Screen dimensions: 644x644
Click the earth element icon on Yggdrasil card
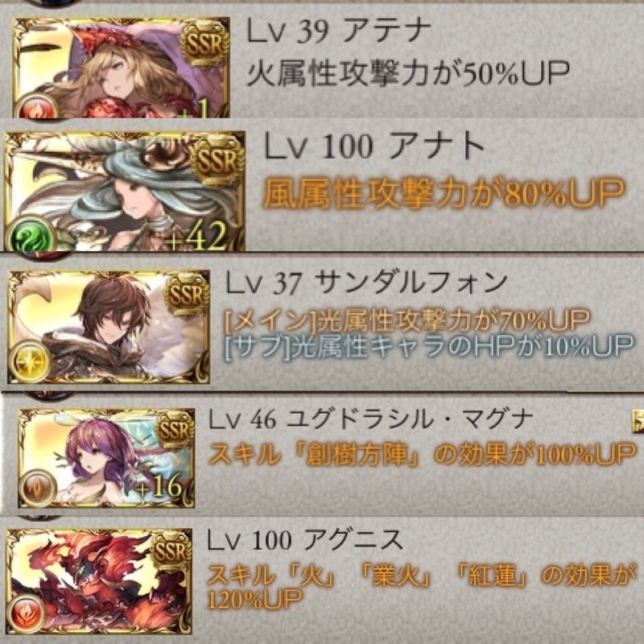[x=38, y=489]
